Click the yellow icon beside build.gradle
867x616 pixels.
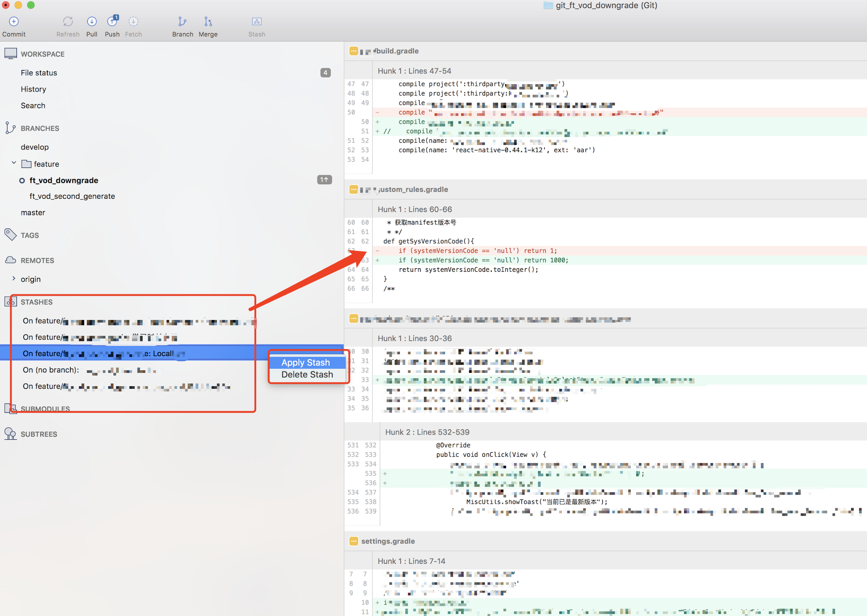[354, 51]
